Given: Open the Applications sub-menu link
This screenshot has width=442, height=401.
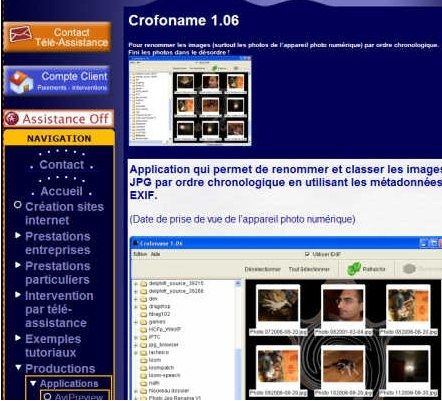Looking at the screenshot, I should (69, 383).
